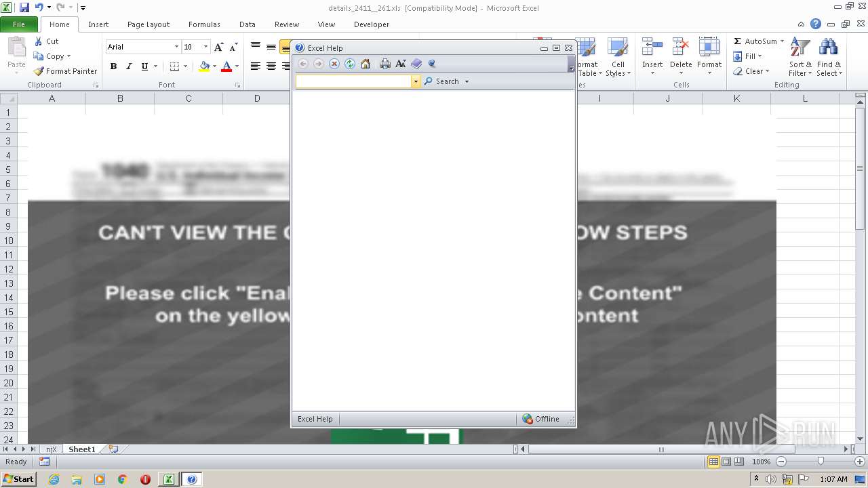Viewport: 868px width, 488px height.
Task: Open the Microsoft Office Help question icon
Action: (x=816, y=24)
